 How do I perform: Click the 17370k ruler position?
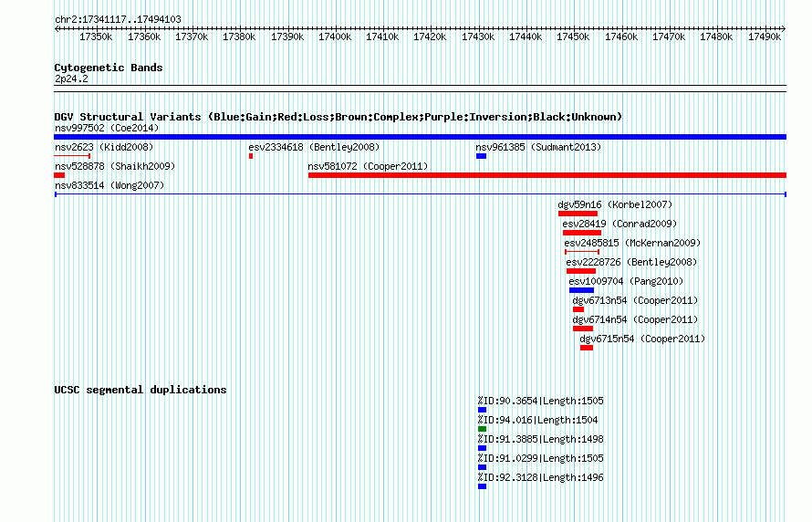tap(192, 37)
